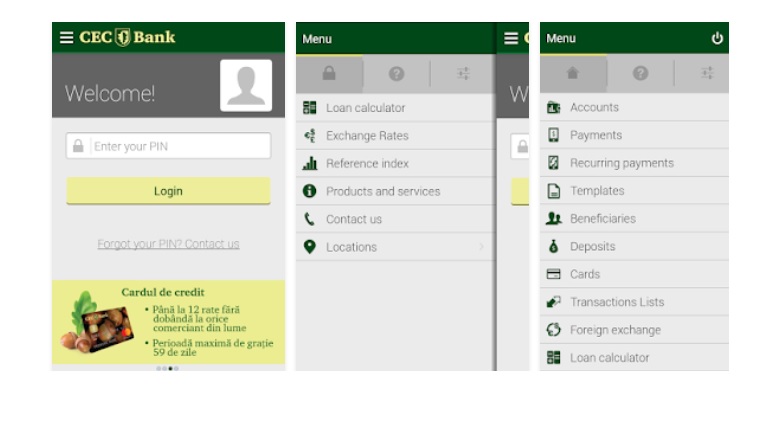Select settings sliders tab in right Menu
The width and height of the screenshot is (773, 421).
point(707,73)
